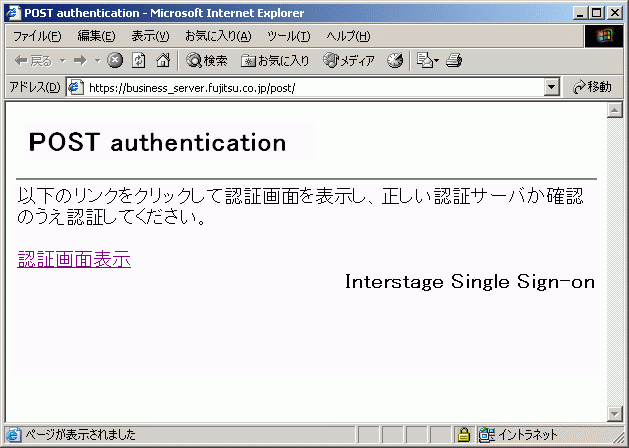
Task: Open the Forward button history dropdown arrow
Action: tap(97, 61)
